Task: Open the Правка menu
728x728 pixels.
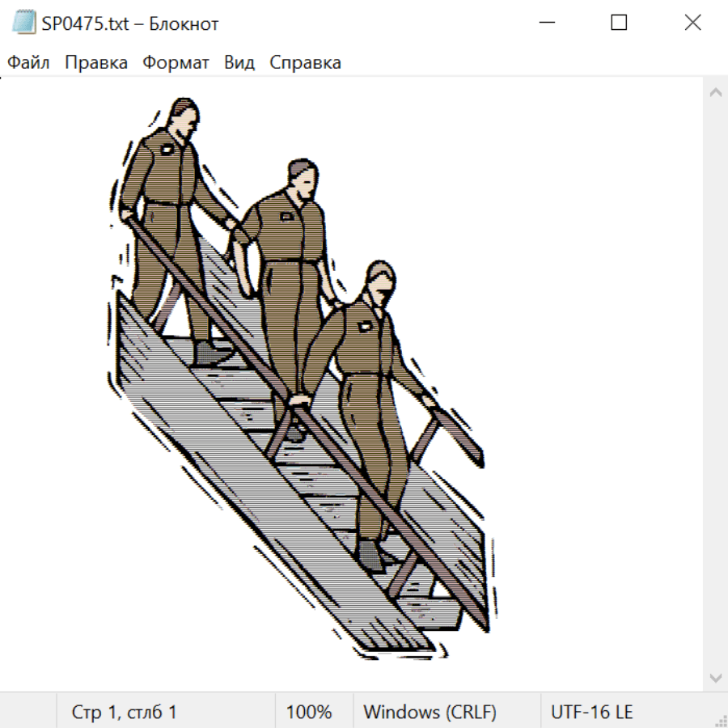Action: 96,62
